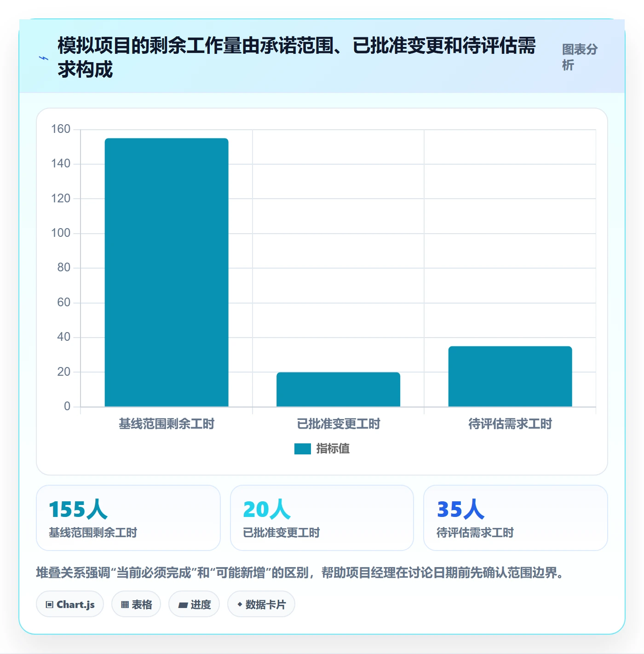Click the Chart.js tag chip

[x=70, y=604]
